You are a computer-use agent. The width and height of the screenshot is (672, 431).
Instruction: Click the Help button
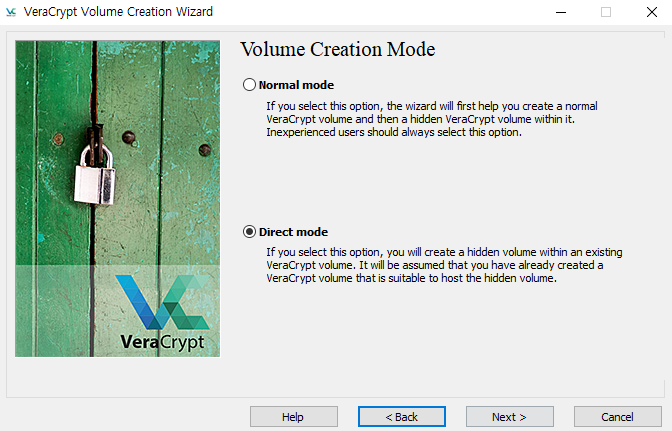pyautogui.click(x=294, y=417)
